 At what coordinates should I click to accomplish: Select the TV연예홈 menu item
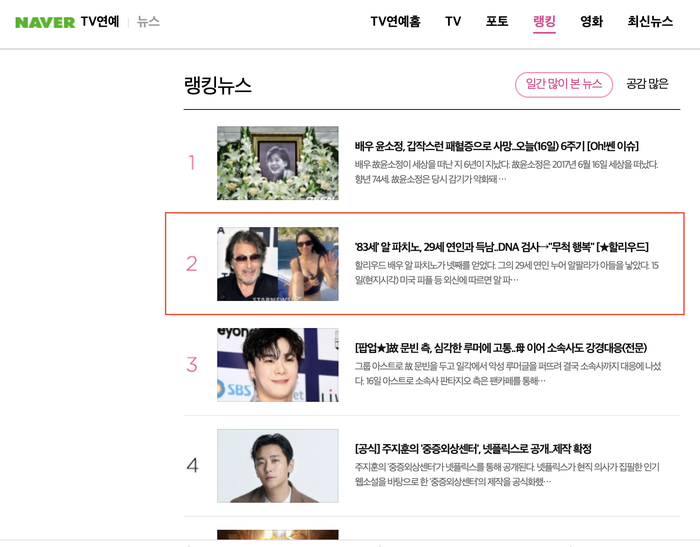click(395, 21)
